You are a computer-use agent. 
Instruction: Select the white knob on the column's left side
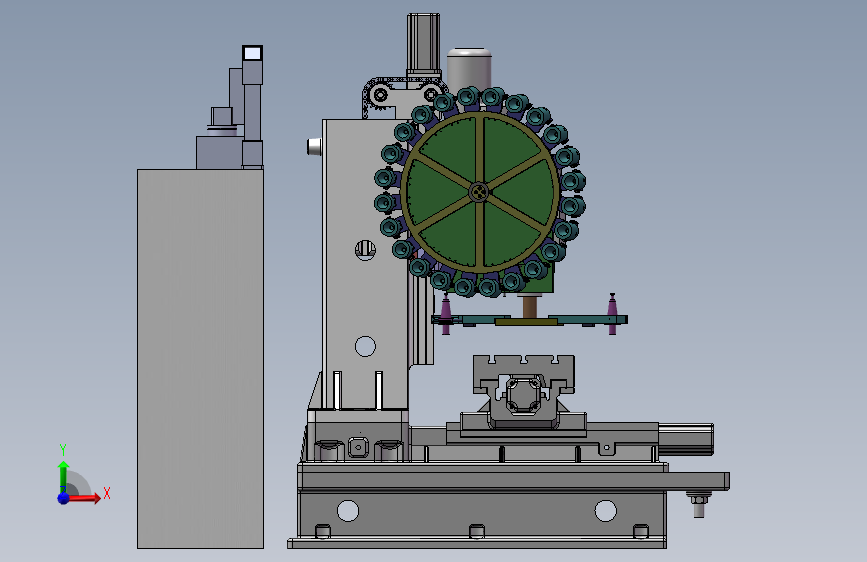[314, 147]
